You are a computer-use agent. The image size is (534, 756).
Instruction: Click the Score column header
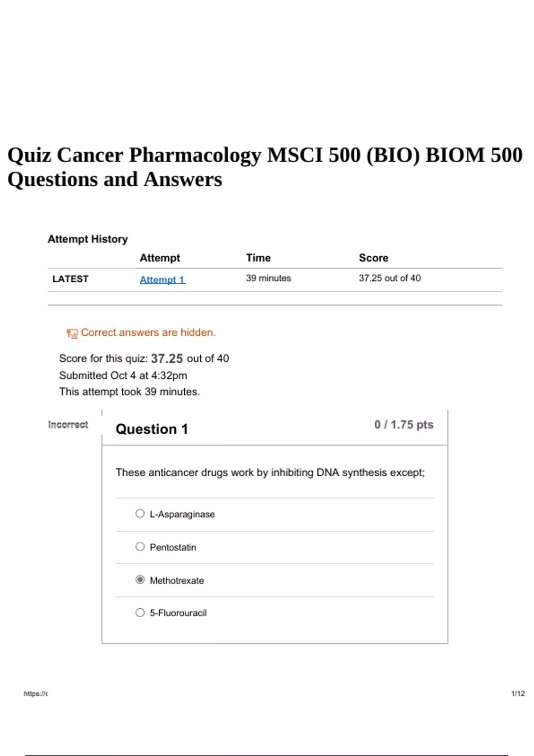click(x=373, y=258)
